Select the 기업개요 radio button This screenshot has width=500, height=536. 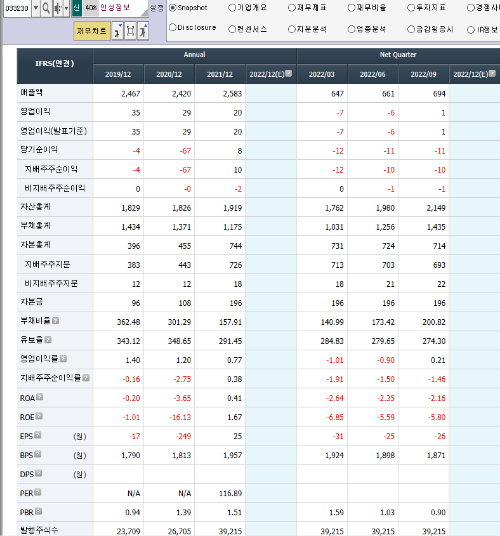pos(232,8)
